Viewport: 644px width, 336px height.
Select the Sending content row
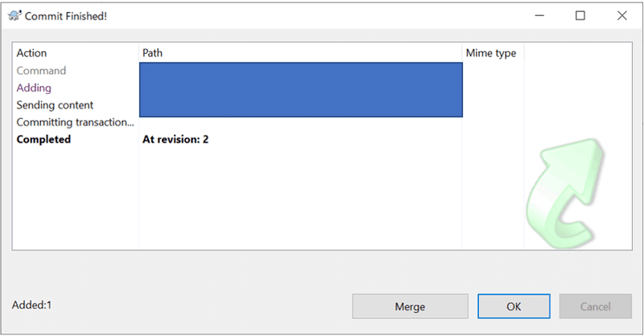[55, 105]
